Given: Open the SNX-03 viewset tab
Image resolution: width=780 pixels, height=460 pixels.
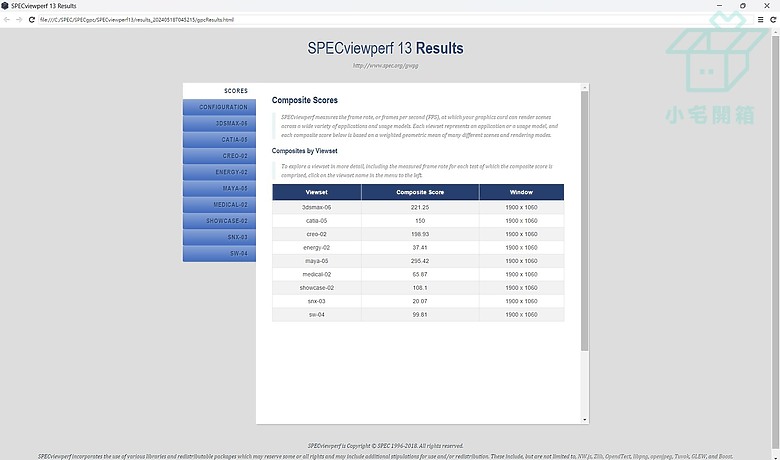Looking at the screenshot, I should 219,237.
